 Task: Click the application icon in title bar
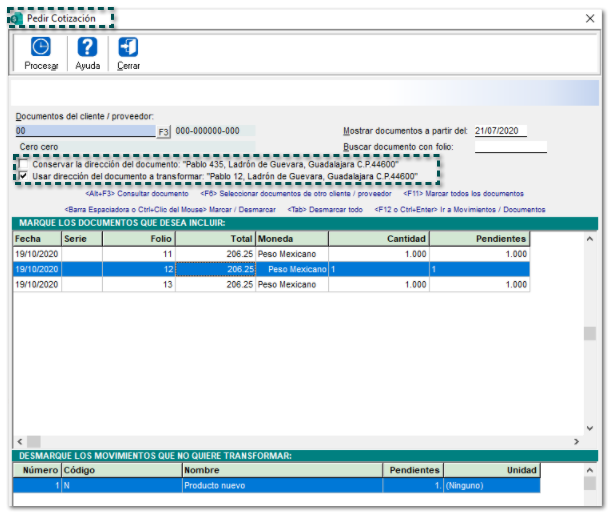pos(15,19)
